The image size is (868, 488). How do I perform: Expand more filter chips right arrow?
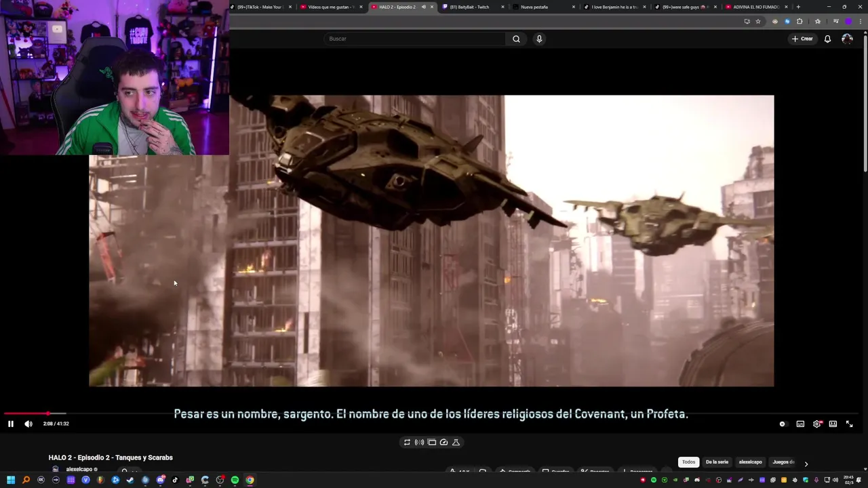point(806,464)
